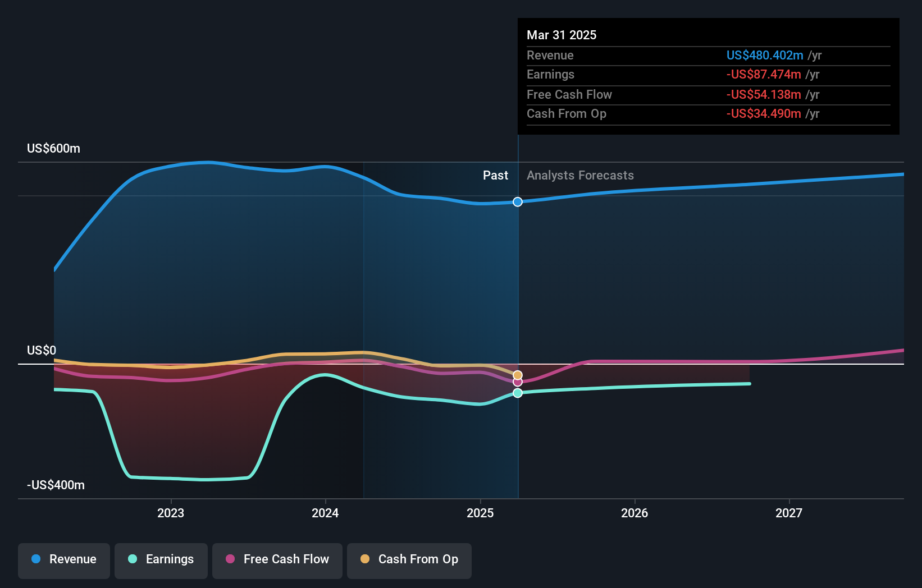Click the US$0 y-axis label
This screenshot has width=922, height=588.
coord(42,351)
